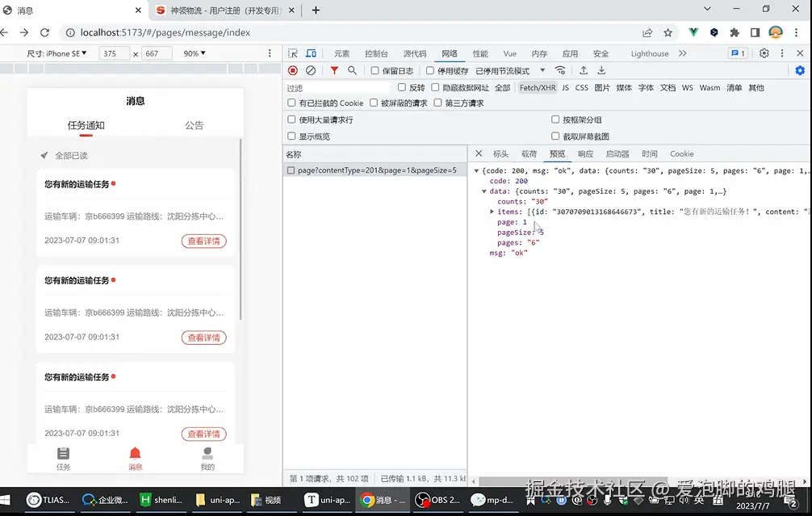Select the WS request type filter
Viewport: 812px width, 516px height.
[687, 87]
